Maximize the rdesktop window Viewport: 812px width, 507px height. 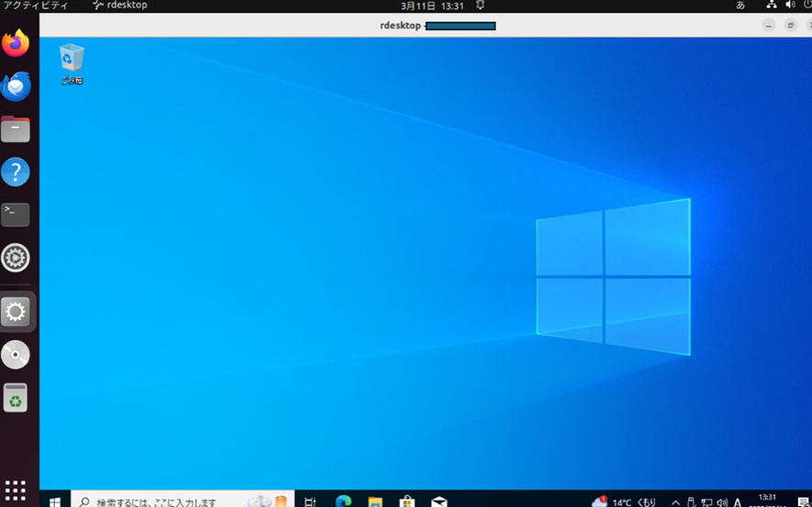(x=791, y=25)
